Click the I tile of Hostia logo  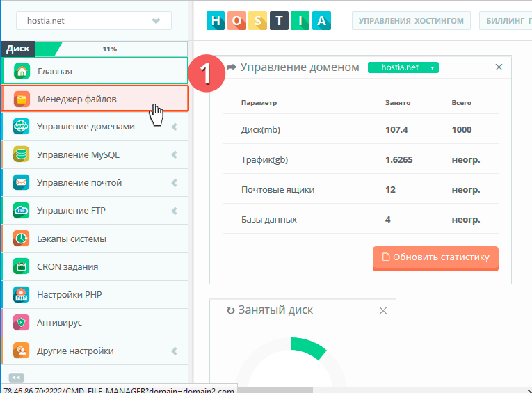(300, 21)
